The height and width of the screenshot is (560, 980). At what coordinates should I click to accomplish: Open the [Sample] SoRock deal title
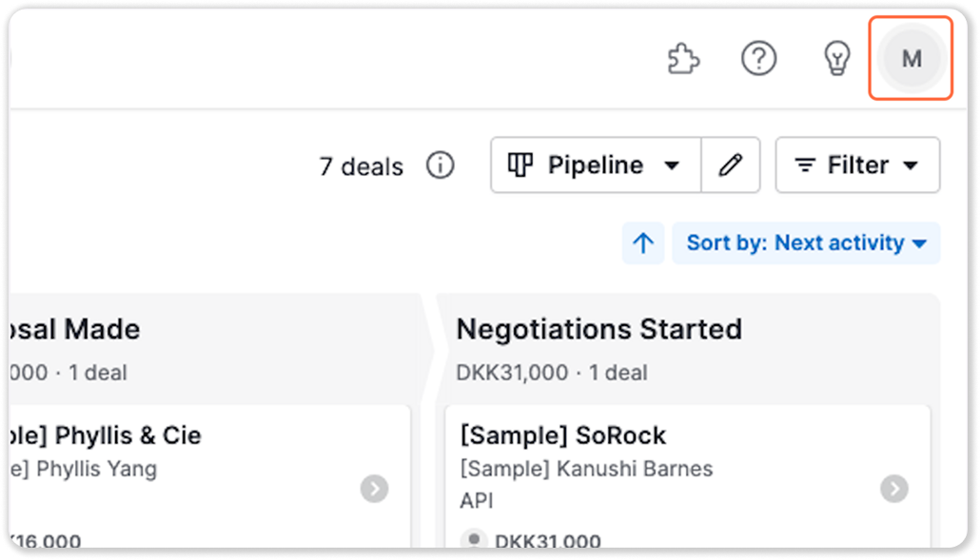(562, 435)
